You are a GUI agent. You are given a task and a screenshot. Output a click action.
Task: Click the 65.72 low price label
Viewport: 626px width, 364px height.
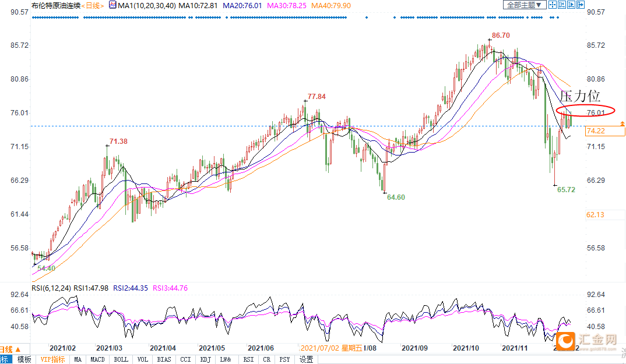(566, 190)
